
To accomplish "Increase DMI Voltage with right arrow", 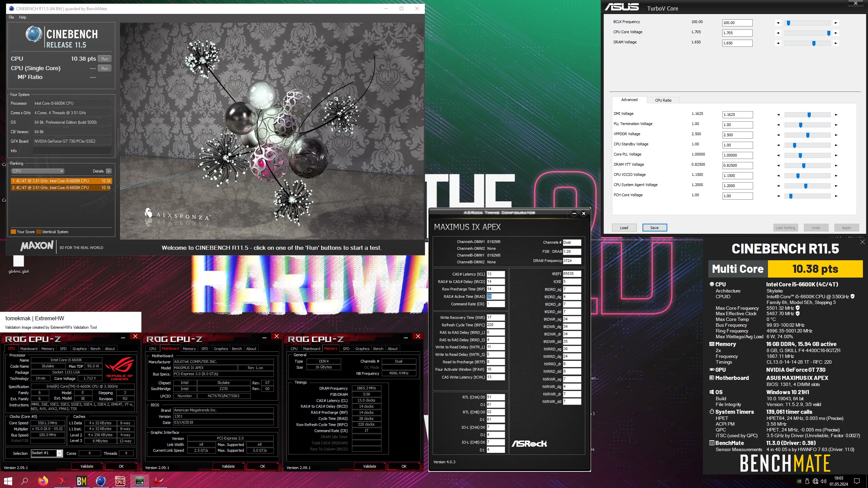I will [x=836, y=115].
